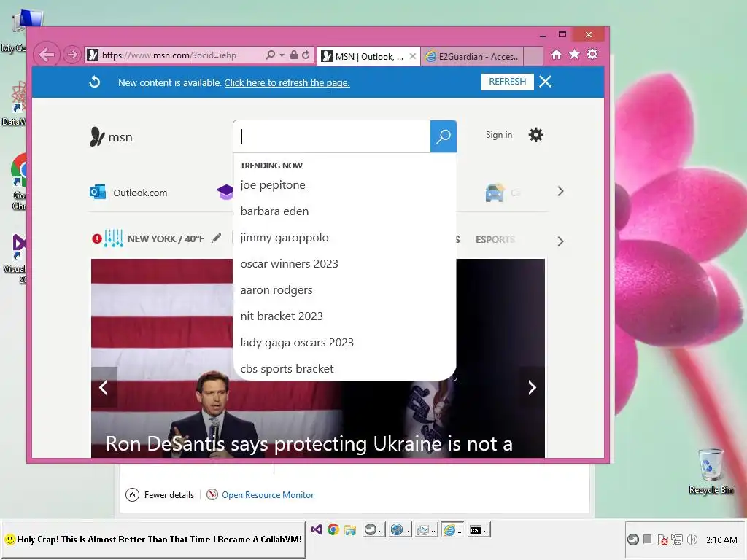Click the 2:10 AM system clock
The image size is (747, 560).
[x=721, y=540]
